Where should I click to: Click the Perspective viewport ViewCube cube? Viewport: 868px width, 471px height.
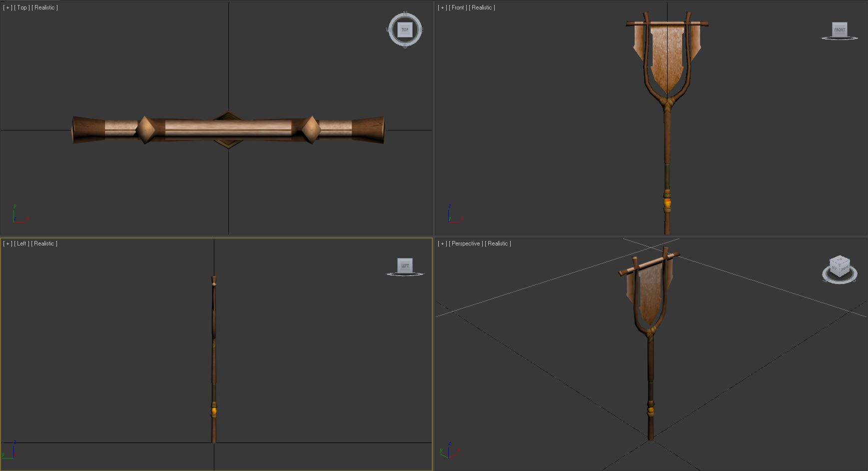840,266
